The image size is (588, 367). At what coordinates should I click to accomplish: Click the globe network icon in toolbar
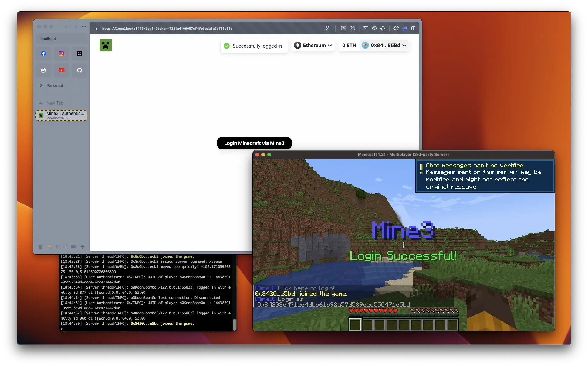(x=374, y=28)
